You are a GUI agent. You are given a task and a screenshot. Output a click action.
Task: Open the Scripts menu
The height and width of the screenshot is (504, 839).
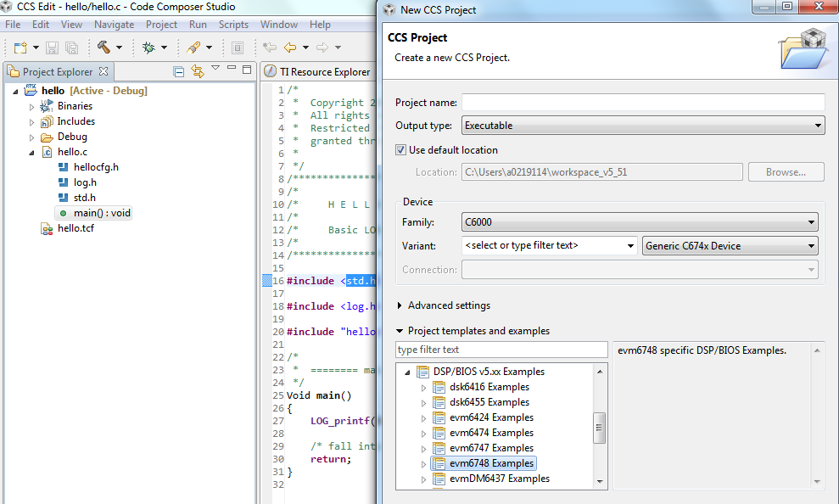(233, 25)
